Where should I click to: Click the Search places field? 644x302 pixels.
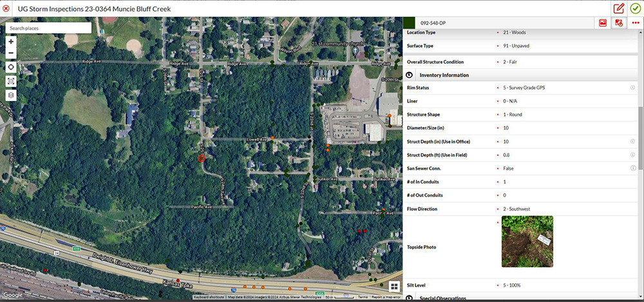pyautogui.click(x=48, y=28)
